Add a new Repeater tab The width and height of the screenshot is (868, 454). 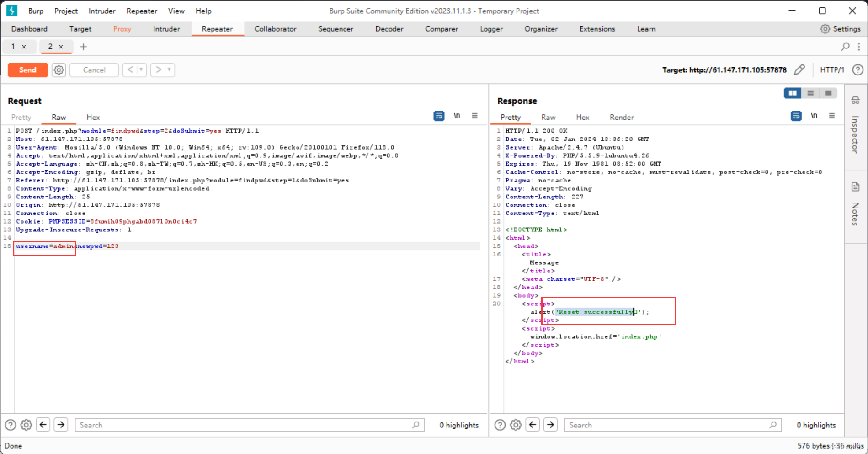(x=83, y=47)
